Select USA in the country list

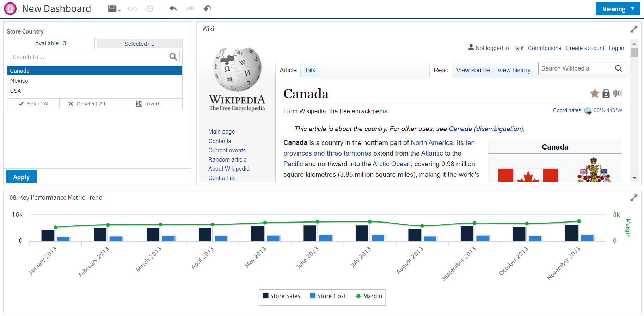94,91
